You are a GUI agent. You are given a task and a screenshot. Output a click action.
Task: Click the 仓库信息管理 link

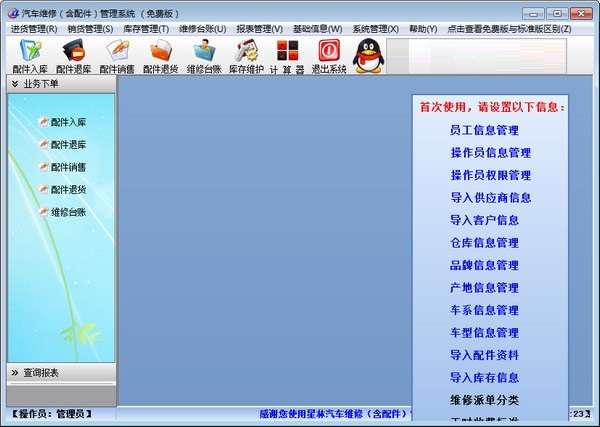484,243
